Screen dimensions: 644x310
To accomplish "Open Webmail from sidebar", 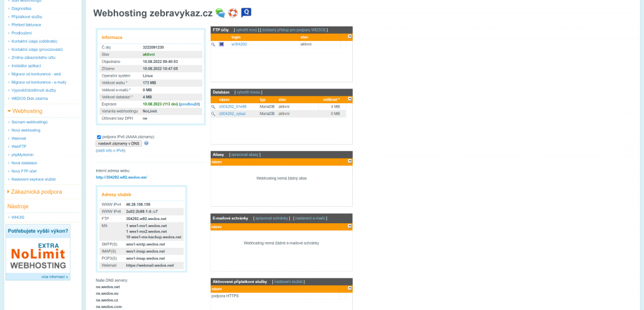I will point(18,138).
